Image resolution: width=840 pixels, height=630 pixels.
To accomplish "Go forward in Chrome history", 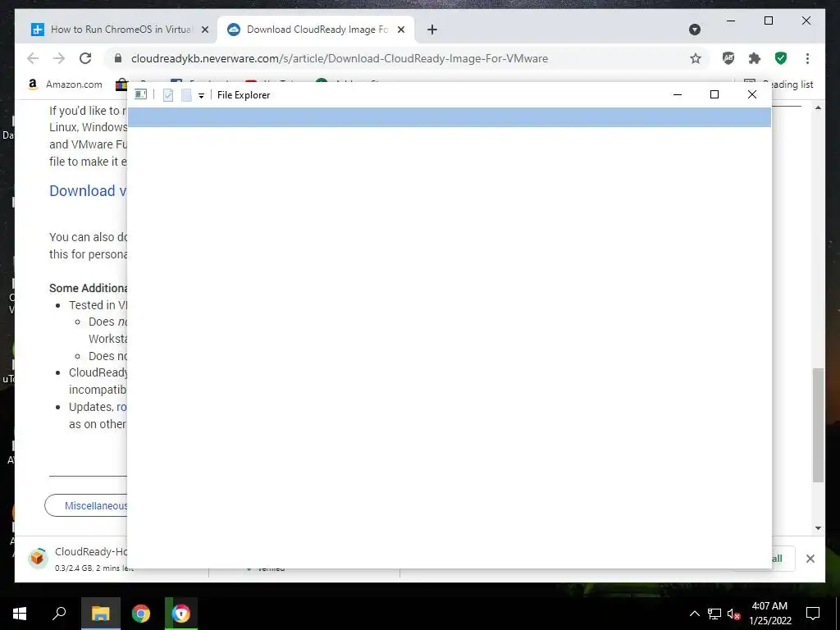I will (59, 58).
